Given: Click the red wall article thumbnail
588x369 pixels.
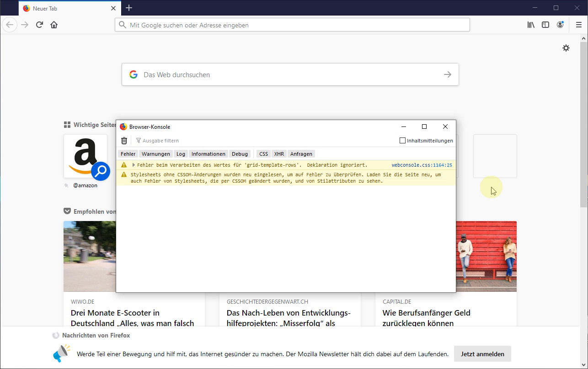Looking at the screenshot, I should (486, 256).
